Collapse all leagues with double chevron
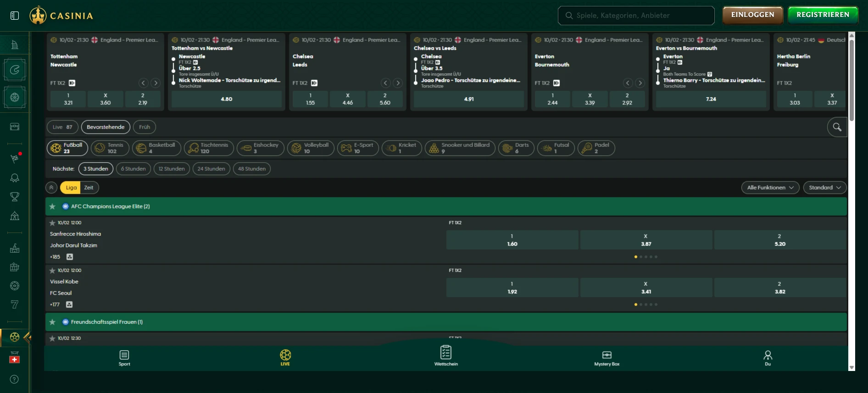 51,188
